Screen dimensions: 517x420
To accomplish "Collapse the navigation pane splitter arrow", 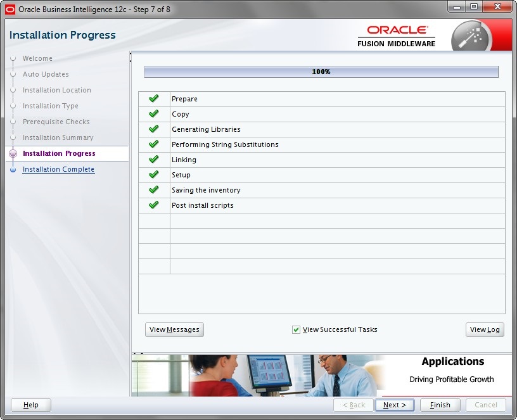I will click(131, 53).
